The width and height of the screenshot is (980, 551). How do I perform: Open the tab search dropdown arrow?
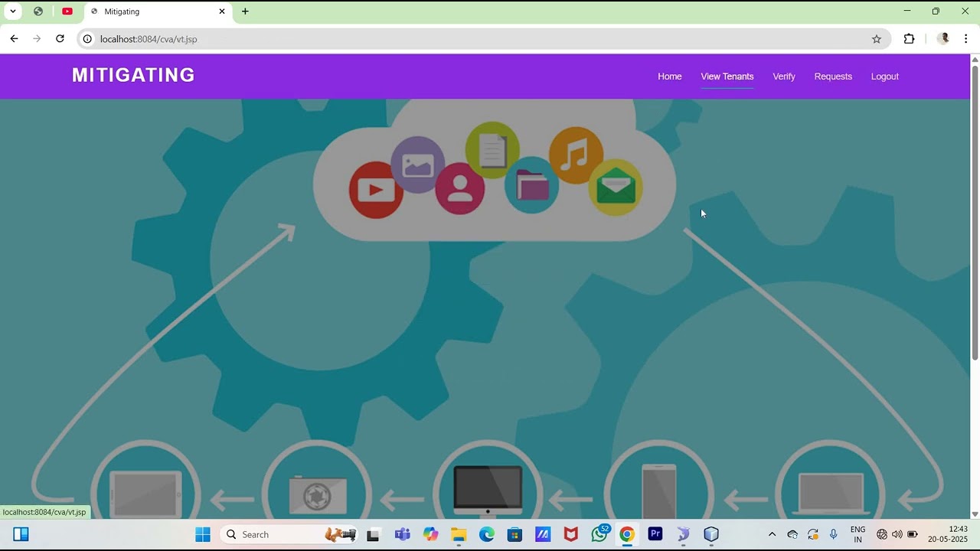coord(13,11)
